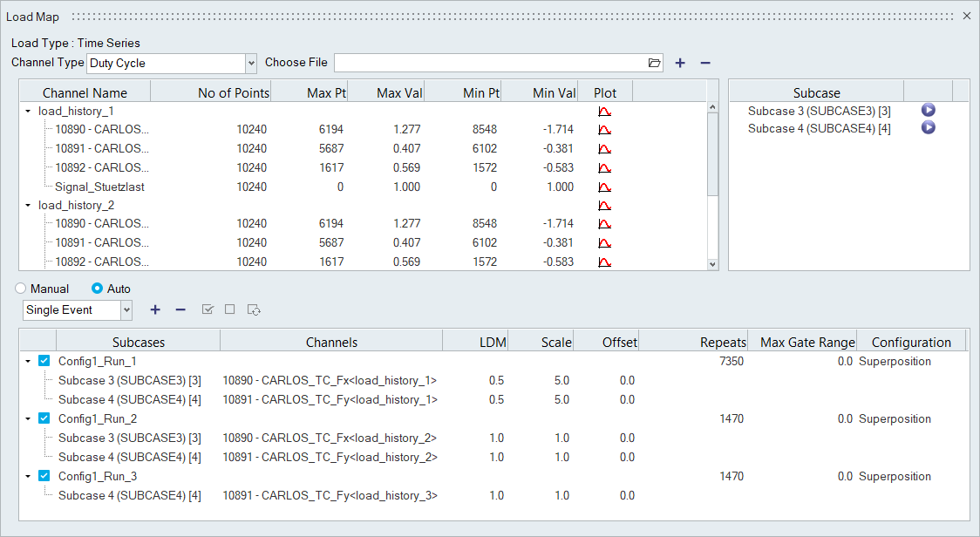Click the remove event minus icon
980x537 pixels.
180,309
